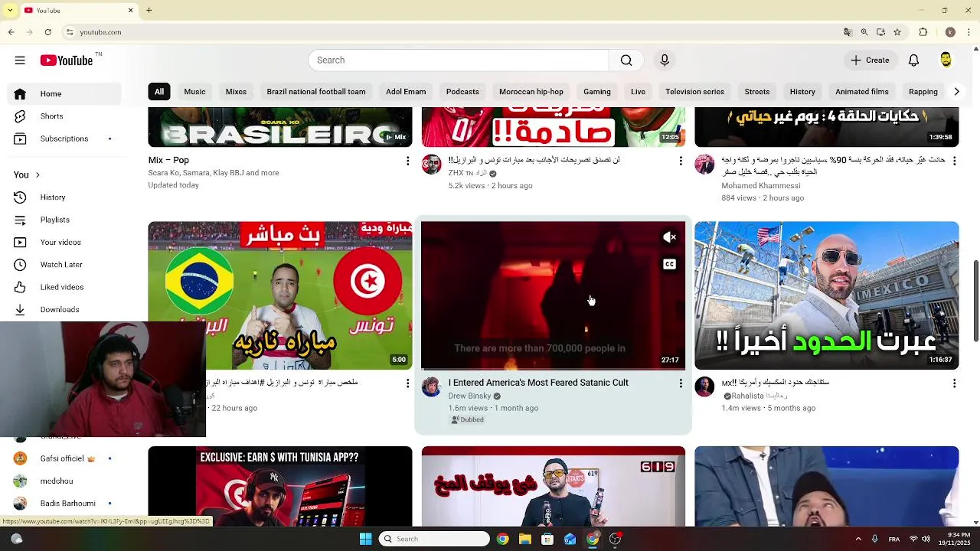Select the Streets chip

pyautogui.click(x=757, y=92)
